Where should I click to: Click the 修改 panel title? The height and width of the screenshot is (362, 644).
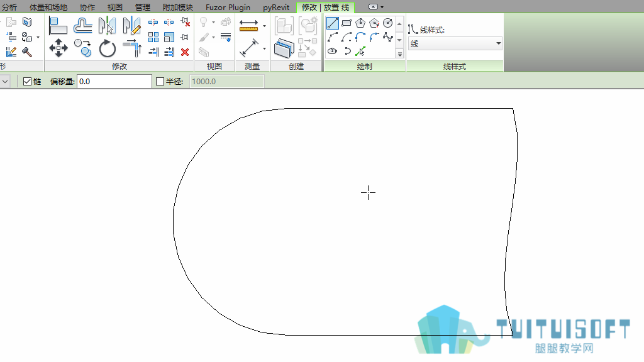pyautogui.click(x=119, y=66)
